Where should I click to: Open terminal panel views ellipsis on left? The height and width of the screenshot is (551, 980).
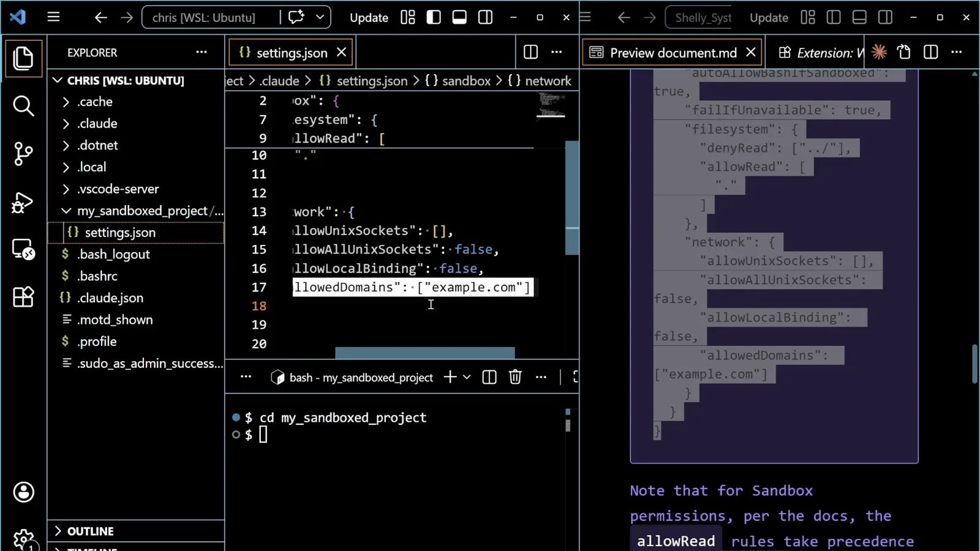246,377
